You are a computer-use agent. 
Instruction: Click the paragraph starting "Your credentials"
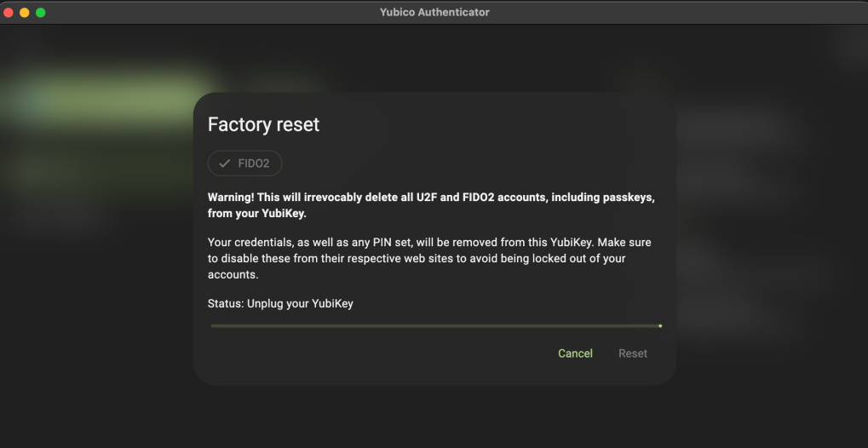coord(429,259)
